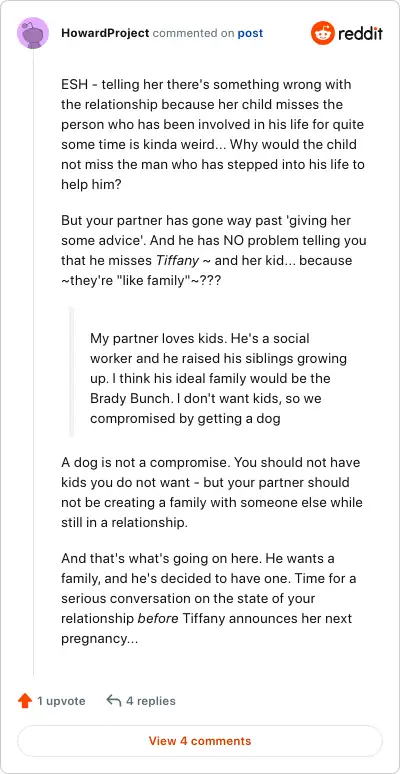Open the blue "post" link

(250, 33)
